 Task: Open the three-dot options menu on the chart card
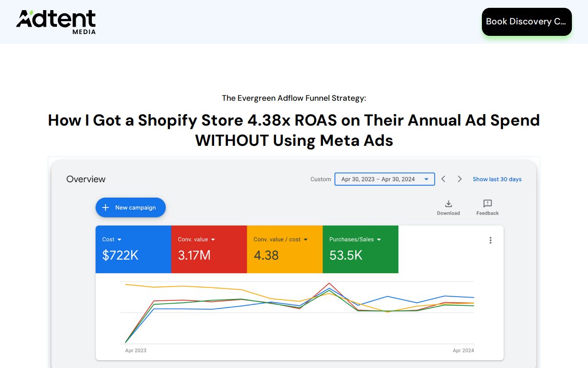point(490,240)
